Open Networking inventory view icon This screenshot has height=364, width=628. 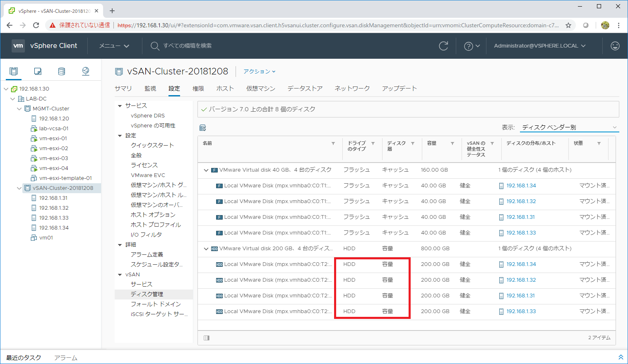pos(86,71)
